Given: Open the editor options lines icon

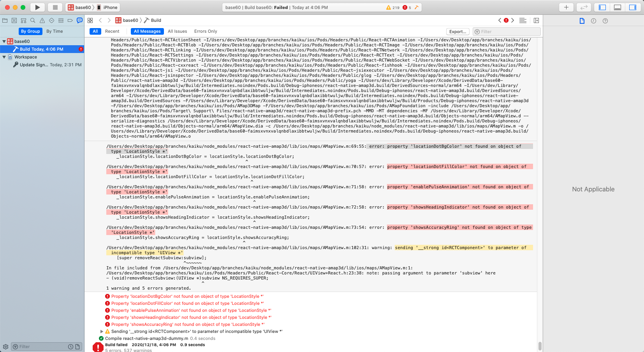Looking at the screenshot, I should pyautogui.click(x=523, y=20).
